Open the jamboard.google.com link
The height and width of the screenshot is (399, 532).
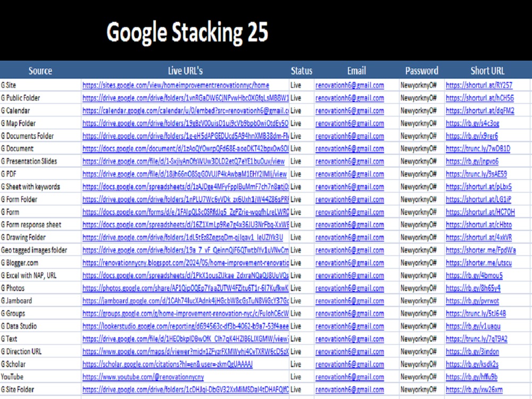tap(186, 301)
